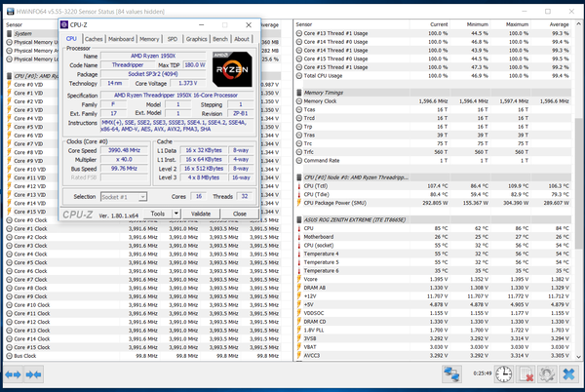The width and height of the screenshot is (585, 392).
Task: Click the Close button in CPU-Z
Action: [x=240, y=214]
